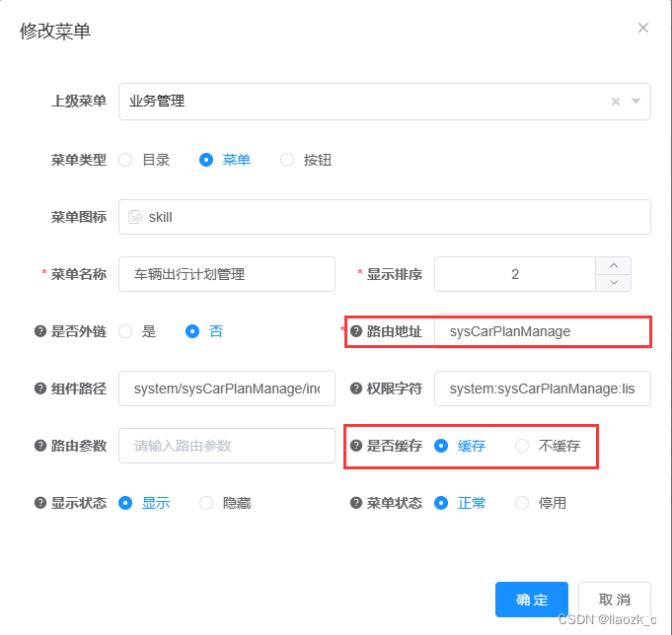Screen dimensions: 672x635
Task: Select the 缓存 radio option
Action: tap(441, 446)
